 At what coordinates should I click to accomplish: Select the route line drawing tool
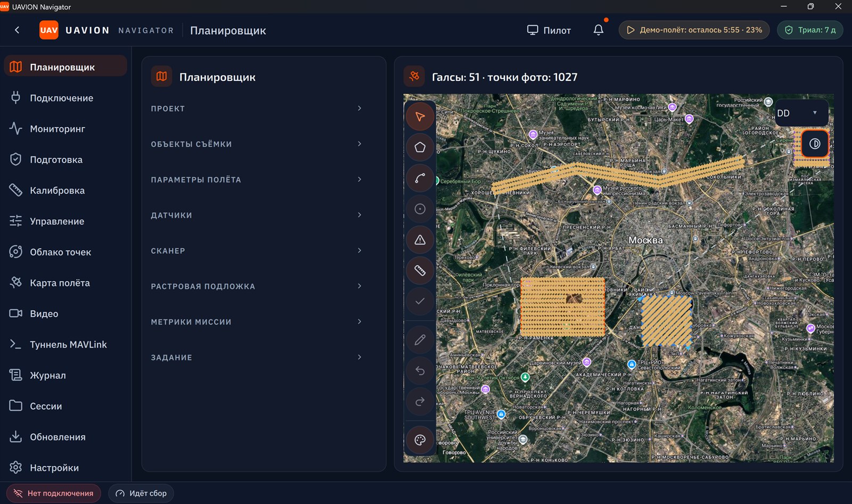(420, 178)
